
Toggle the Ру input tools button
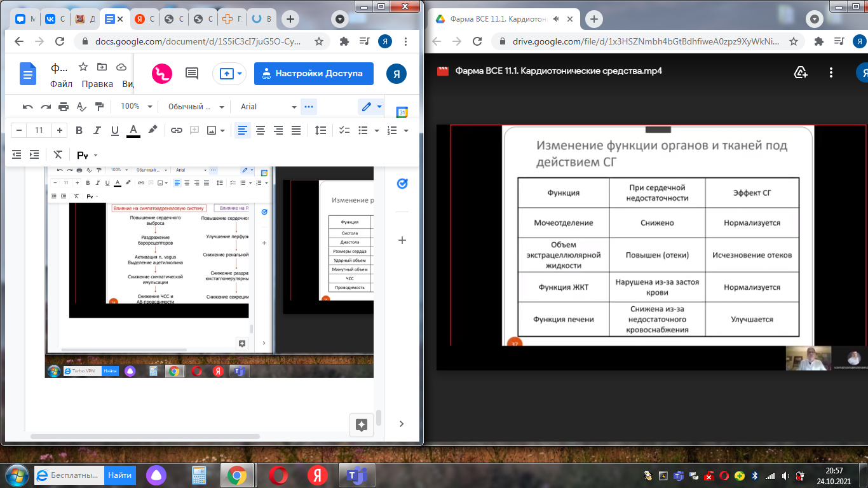(x=83, y=155)
